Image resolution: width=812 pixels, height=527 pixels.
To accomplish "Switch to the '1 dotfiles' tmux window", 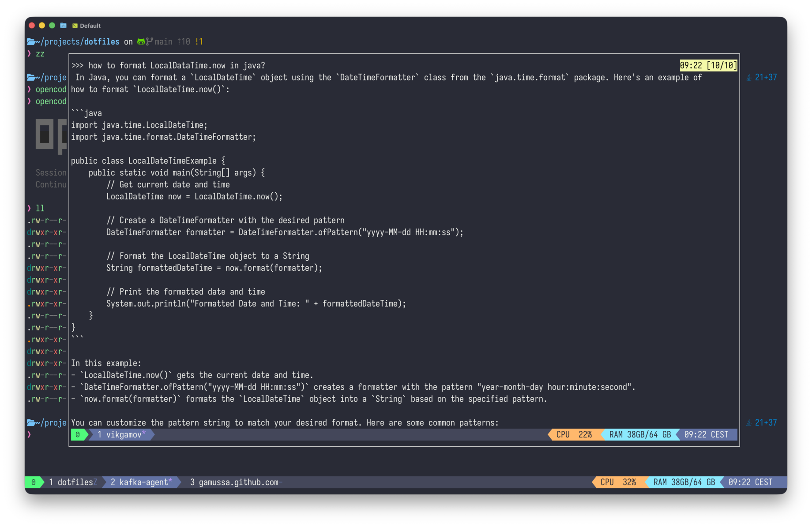I will pos(73,482).
